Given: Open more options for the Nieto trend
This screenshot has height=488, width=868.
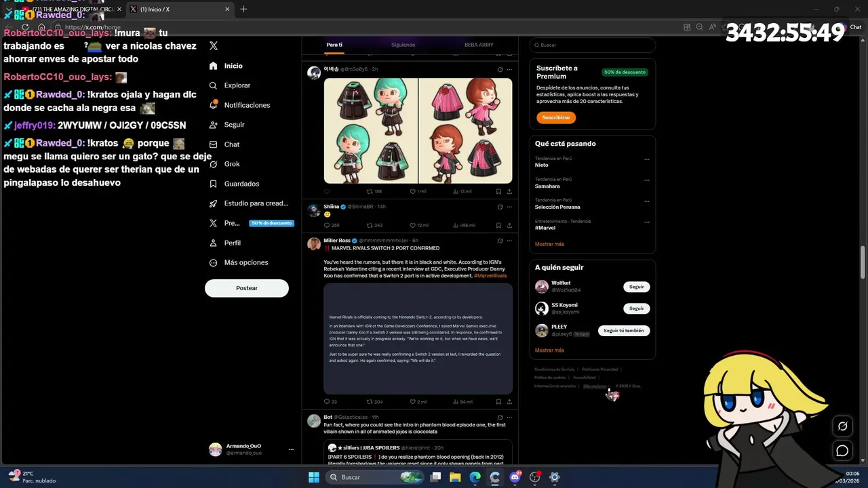Looking at the screenshot, I should point(646,159).
